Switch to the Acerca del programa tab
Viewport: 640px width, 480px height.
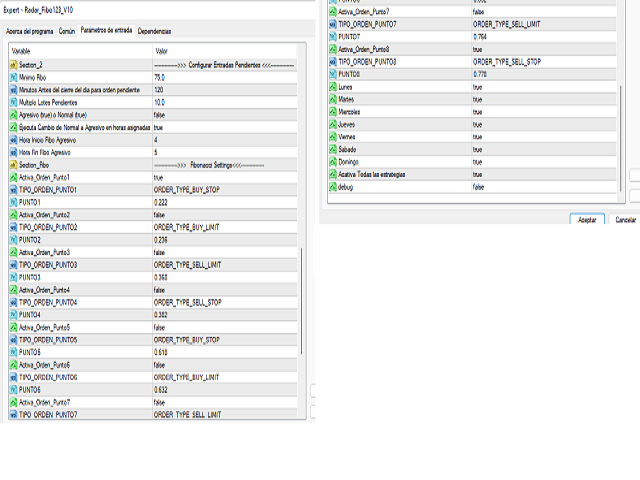29,31
